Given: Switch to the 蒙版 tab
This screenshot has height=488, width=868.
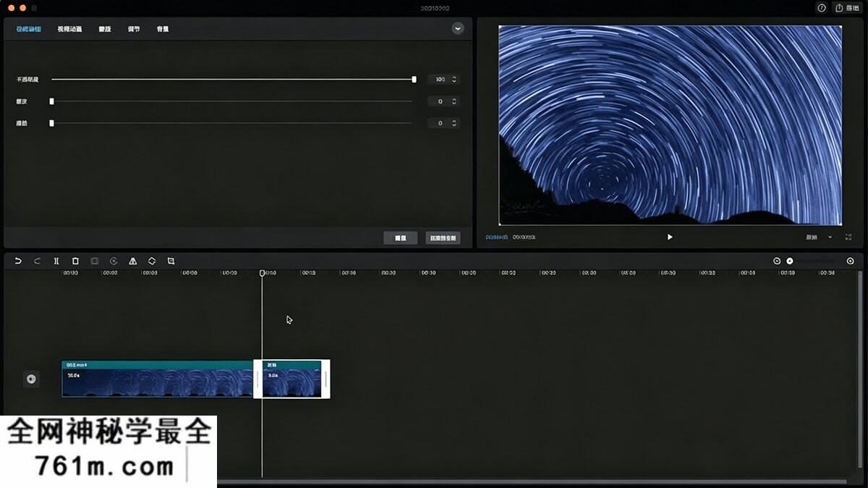Looking at the screenshot, I should point(106,29).
